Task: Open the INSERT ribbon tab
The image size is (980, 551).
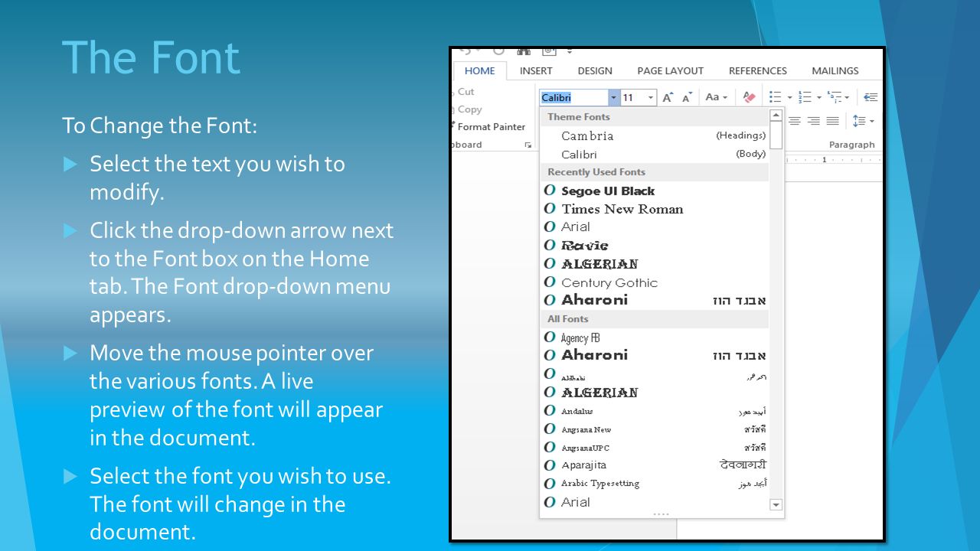Action: [x=536, y=70]
